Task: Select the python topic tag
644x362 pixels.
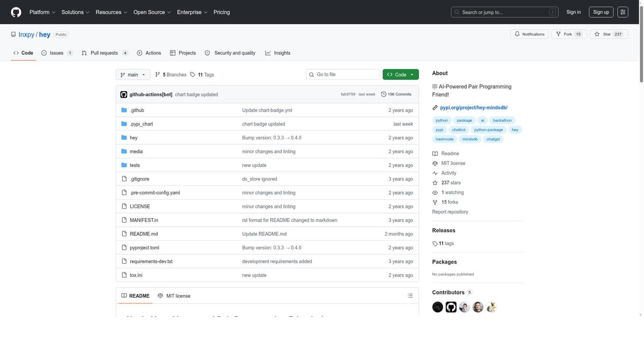Action: pyautogui.click(x=442, y=121)
